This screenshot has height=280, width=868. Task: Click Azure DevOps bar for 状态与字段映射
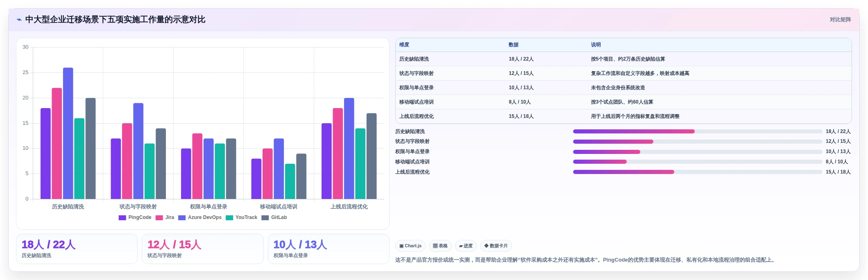138,151
